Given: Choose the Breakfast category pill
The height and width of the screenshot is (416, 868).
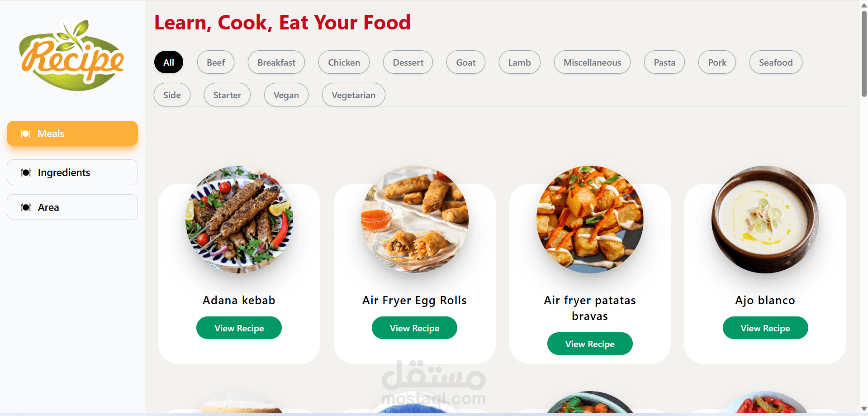Looking at the screenshot, I should pos(276,62).
